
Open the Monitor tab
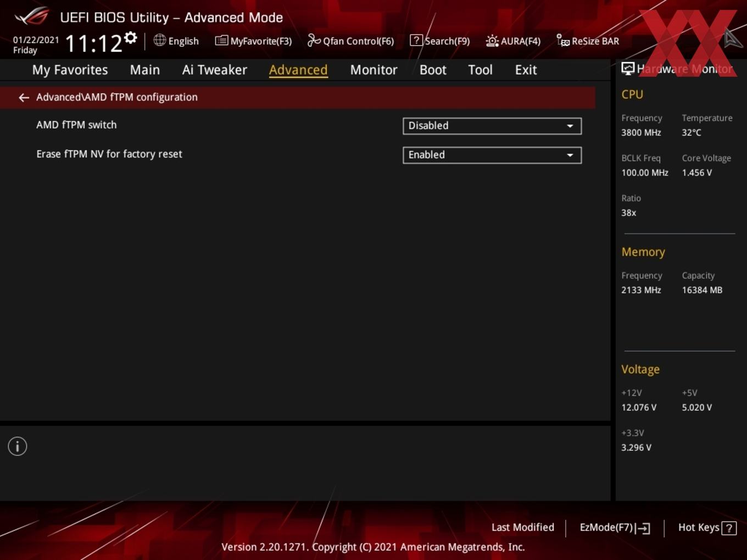(374, 70)
